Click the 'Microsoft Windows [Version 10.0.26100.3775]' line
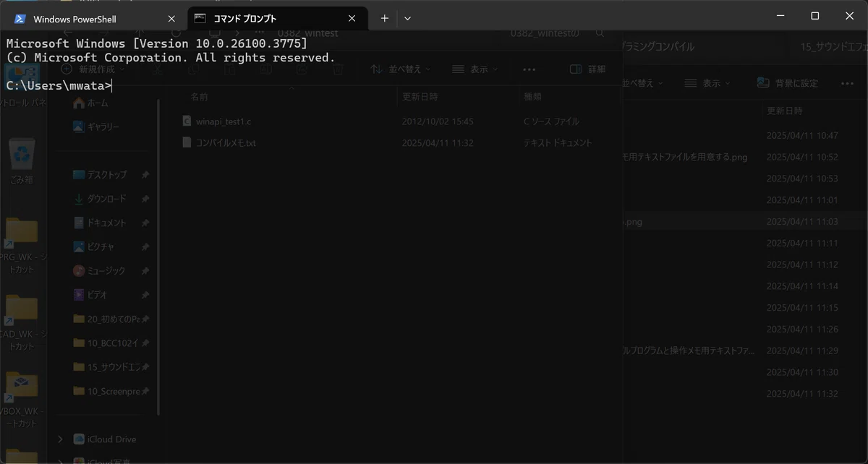 coord(157,44)
